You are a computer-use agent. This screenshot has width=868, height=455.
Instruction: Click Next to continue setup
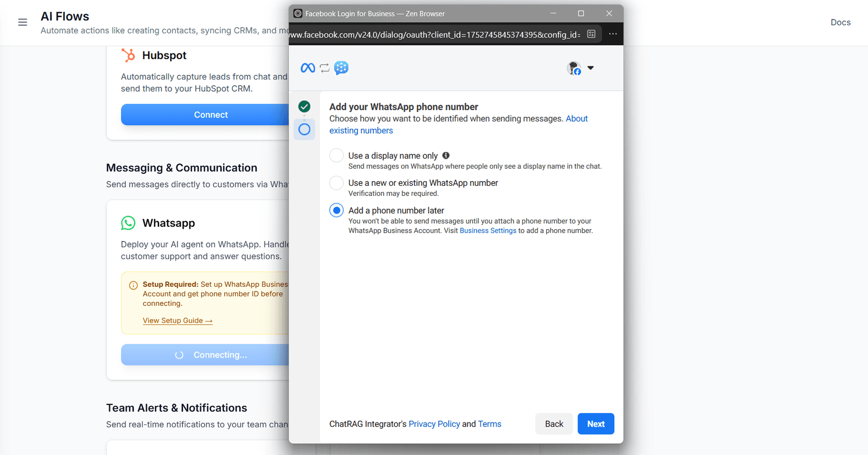595,424
